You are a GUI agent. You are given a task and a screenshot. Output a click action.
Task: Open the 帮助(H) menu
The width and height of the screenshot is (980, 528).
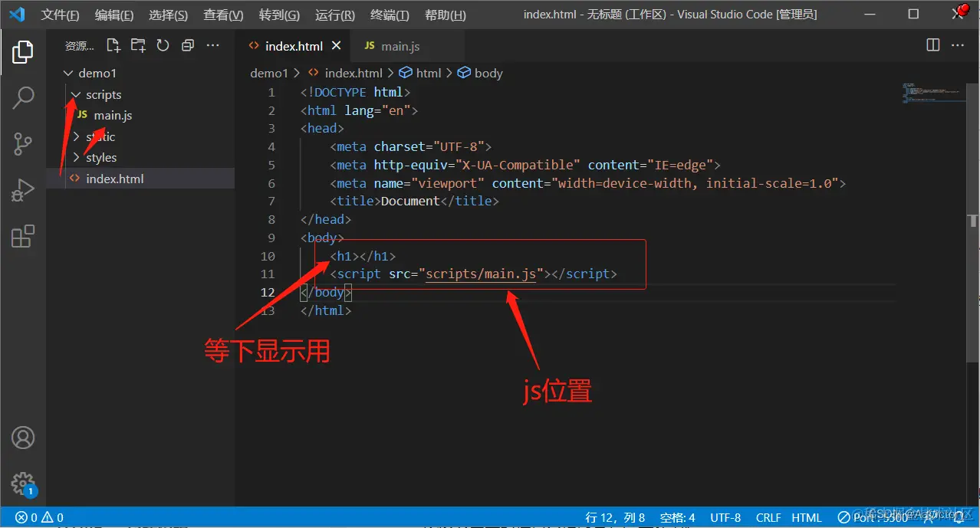[x=445, y=15]
